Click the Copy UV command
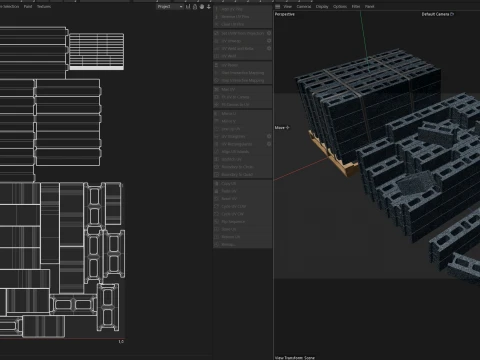480x360 pixels. tap(243, 184)
